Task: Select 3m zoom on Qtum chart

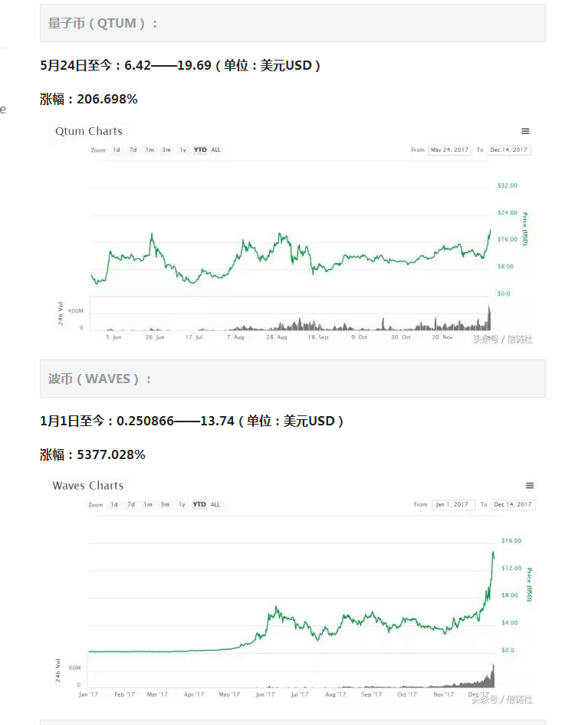Action: pyautogui.click(x=166, y=149)
